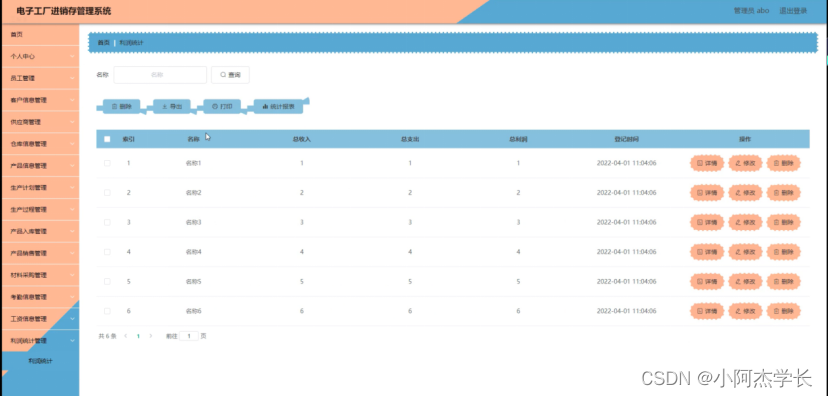828x397 pixels.
Task: Expand the 客户信息管理 sidebar chevron
Action: pos(72,100)
